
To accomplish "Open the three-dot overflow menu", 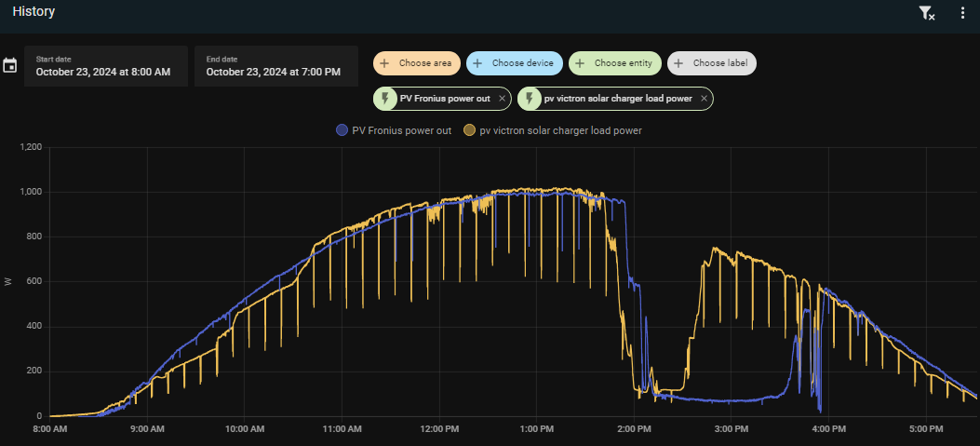I will pyautogui.click(x=962, y=13).
